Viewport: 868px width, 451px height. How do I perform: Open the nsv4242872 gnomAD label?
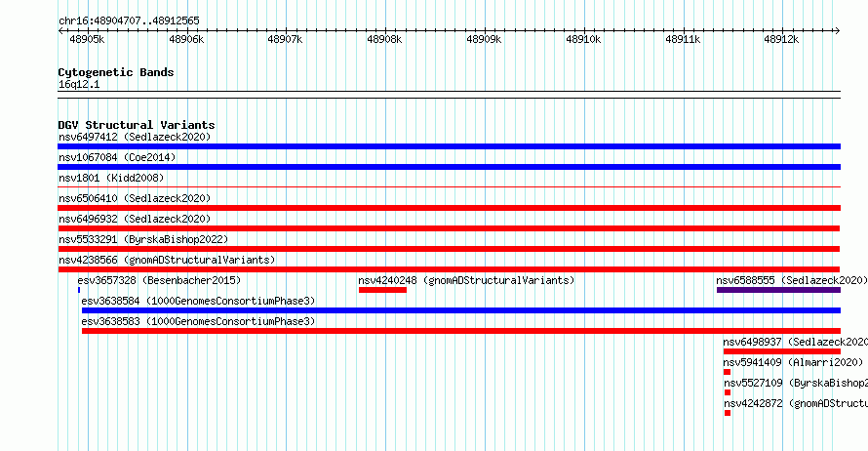[x=796, y=403]
